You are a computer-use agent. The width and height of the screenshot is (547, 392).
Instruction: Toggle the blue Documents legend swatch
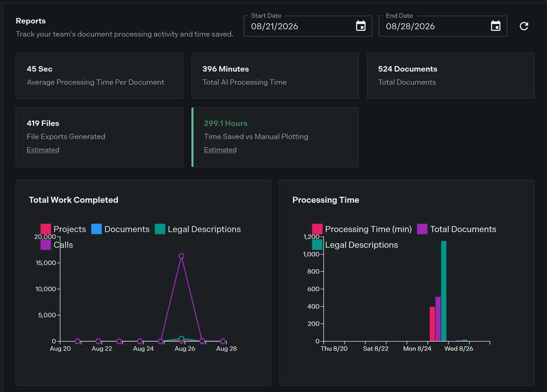pos(97,229)
